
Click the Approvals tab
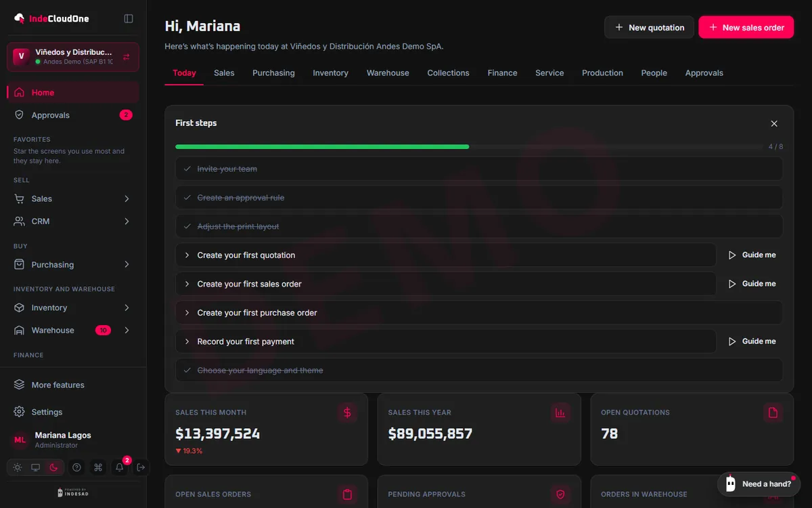(x=704, y=73)
